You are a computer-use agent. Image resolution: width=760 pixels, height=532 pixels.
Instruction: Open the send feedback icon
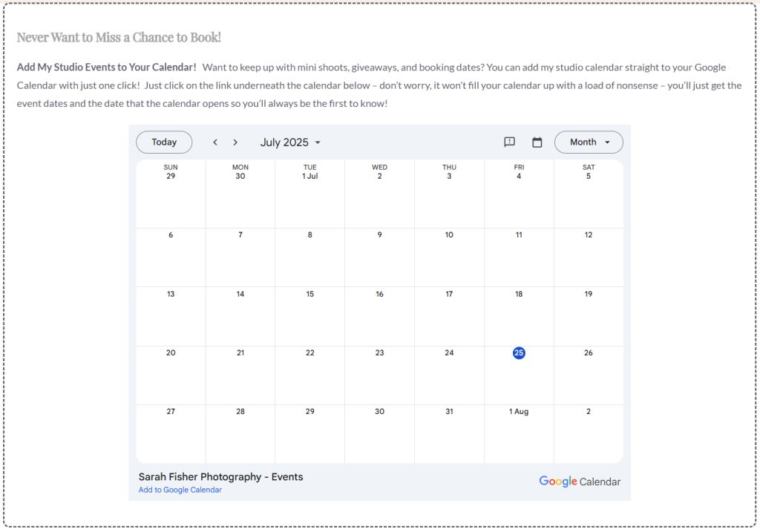coord(509,142)
